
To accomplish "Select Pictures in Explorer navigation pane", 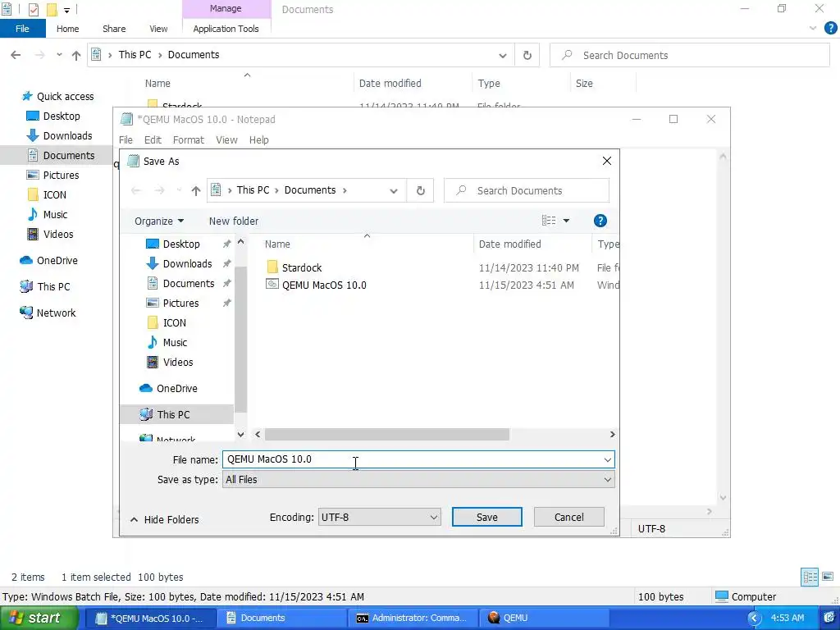I will point(52,176).
